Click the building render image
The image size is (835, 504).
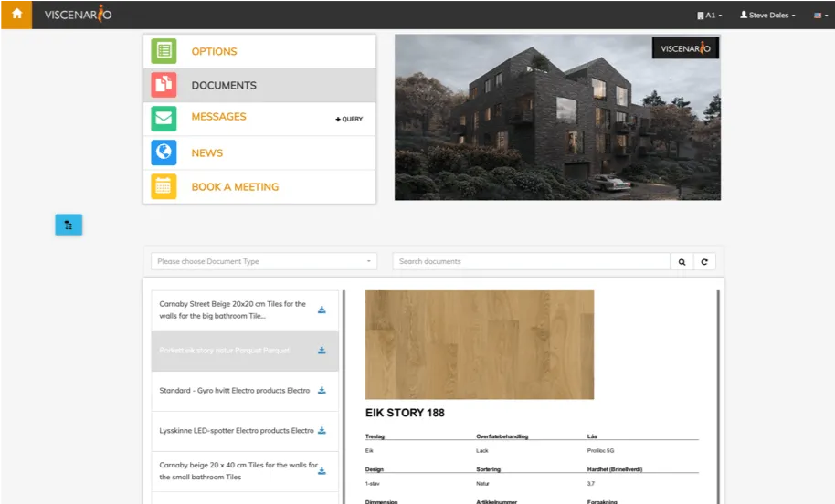(557, 117)
